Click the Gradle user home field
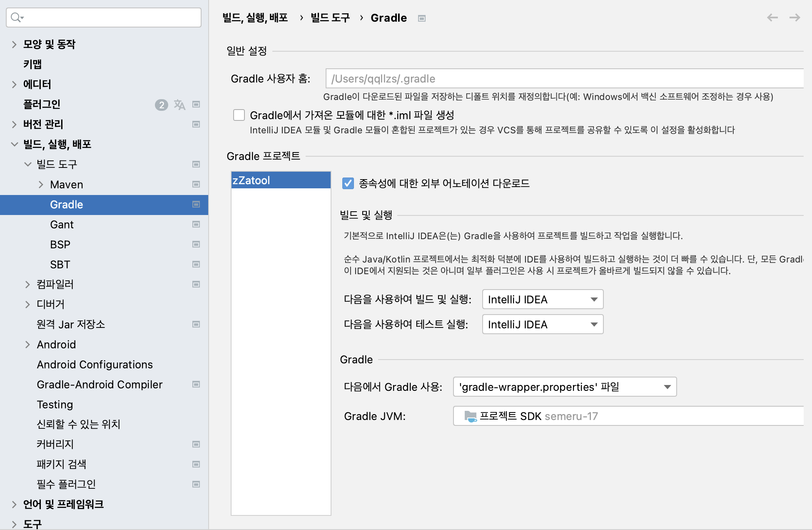Screen dimensions: 812x530 [564, 79]
